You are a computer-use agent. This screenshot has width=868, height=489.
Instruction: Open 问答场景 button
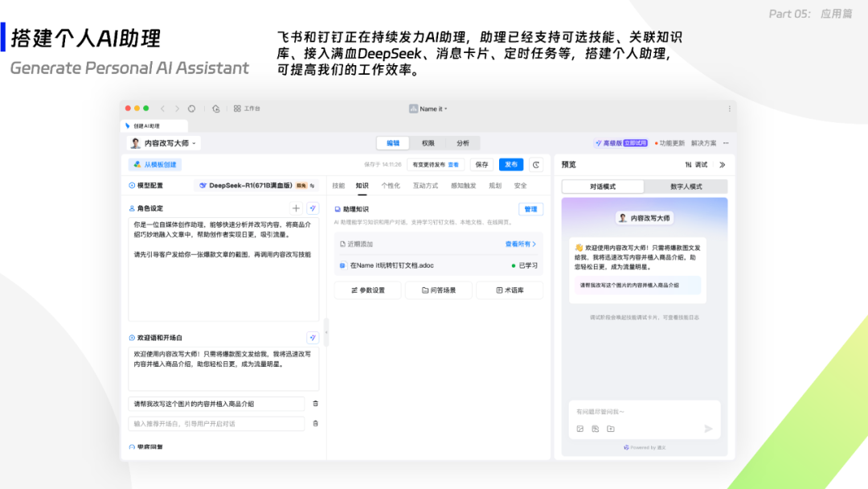439,290
